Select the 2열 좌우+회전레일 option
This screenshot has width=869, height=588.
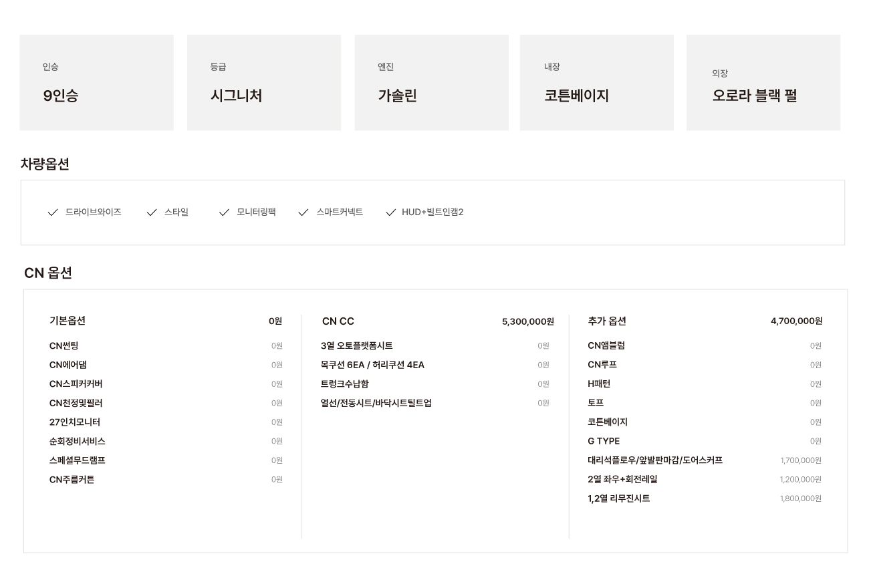click(x=622, y=480)
